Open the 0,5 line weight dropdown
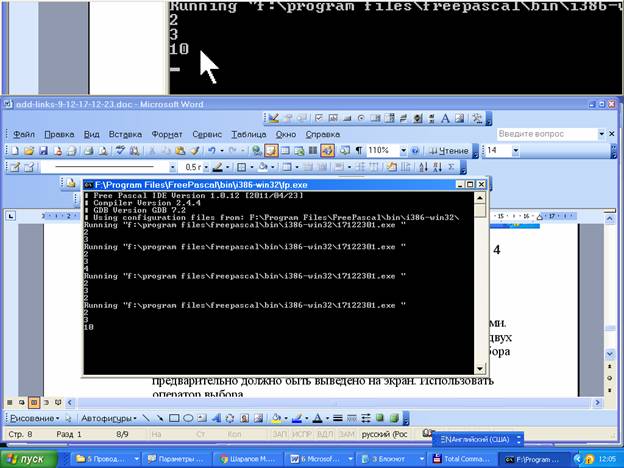 [x=206, y=167]
